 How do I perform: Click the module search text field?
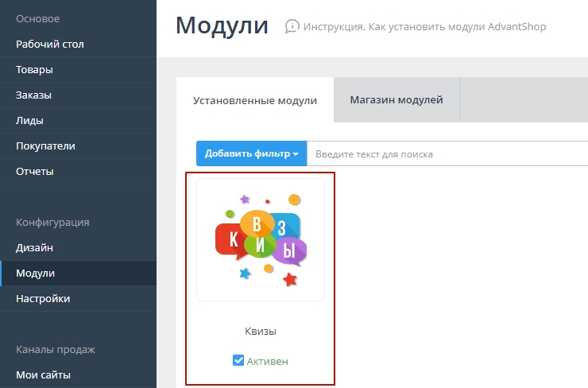445,153
